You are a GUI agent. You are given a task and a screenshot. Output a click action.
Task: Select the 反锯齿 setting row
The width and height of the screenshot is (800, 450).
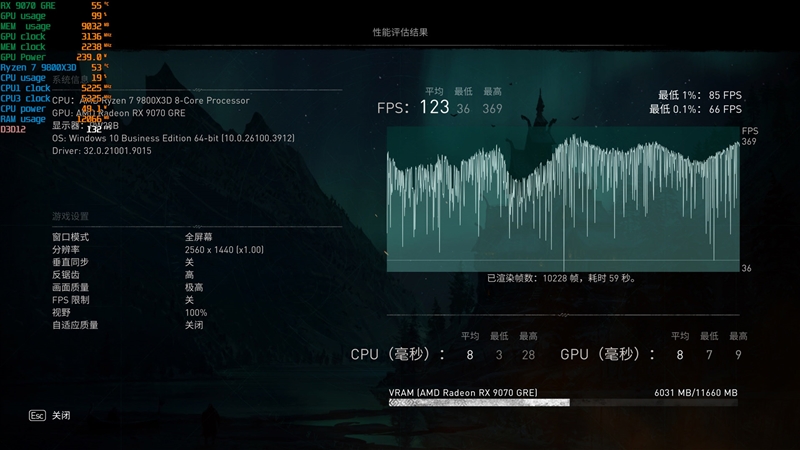click(x=66, y=274)
